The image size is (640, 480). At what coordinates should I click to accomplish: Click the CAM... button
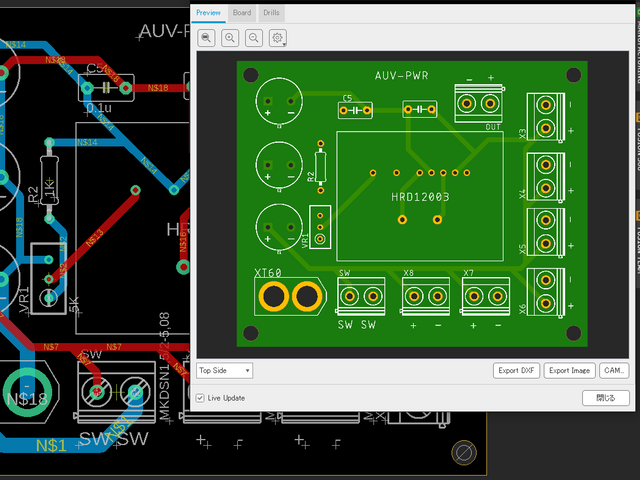(x=614, y=371)
